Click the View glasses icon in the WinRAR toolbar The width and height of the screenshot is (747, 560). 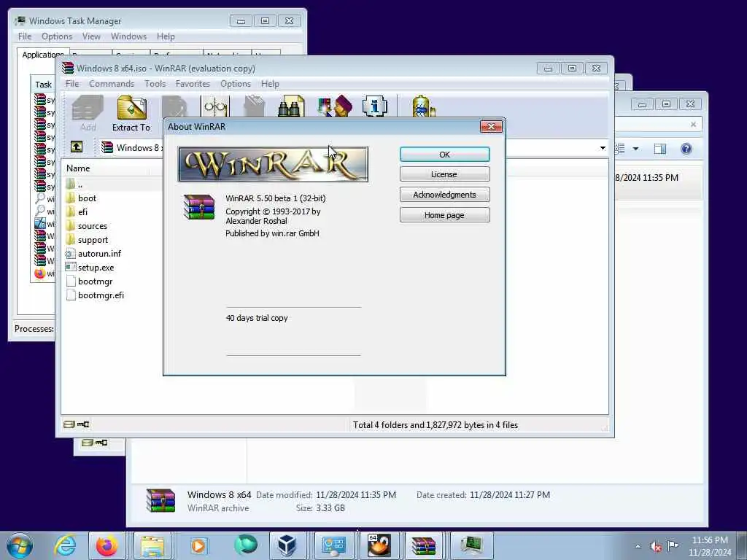point(215,106)
